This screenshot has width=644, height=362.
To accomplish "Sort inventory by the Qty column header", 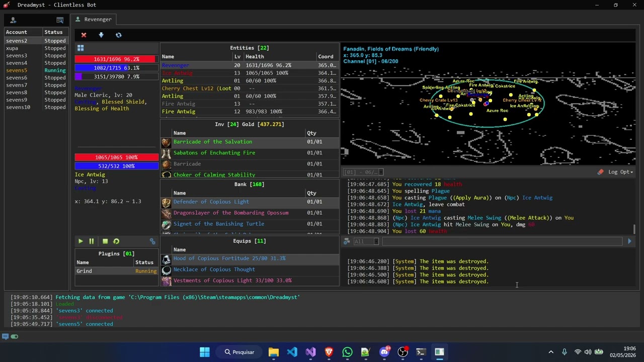I will (322, 133).
